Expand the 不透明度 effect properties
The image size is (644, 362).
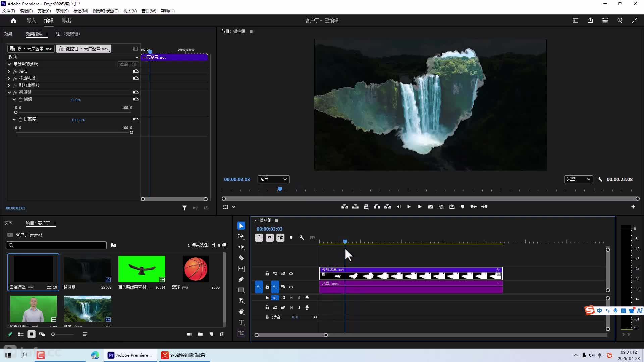coord(9,78)
